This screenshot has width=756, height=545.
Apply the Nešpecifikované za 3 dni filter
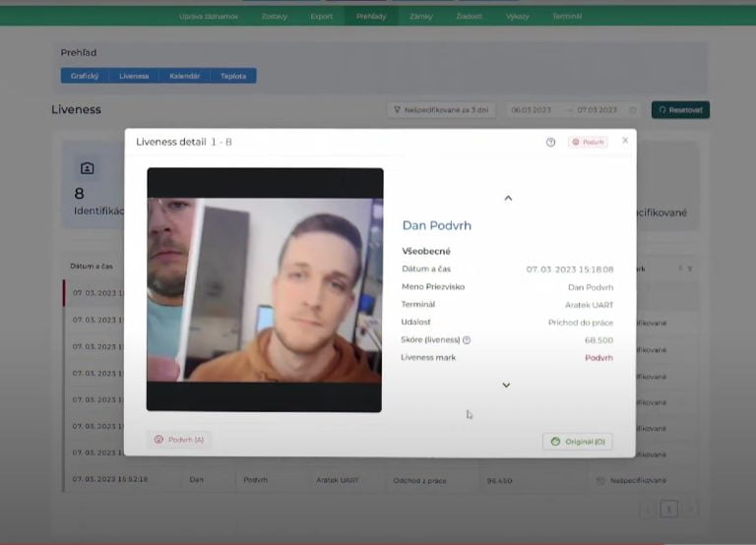coord(441,110)
